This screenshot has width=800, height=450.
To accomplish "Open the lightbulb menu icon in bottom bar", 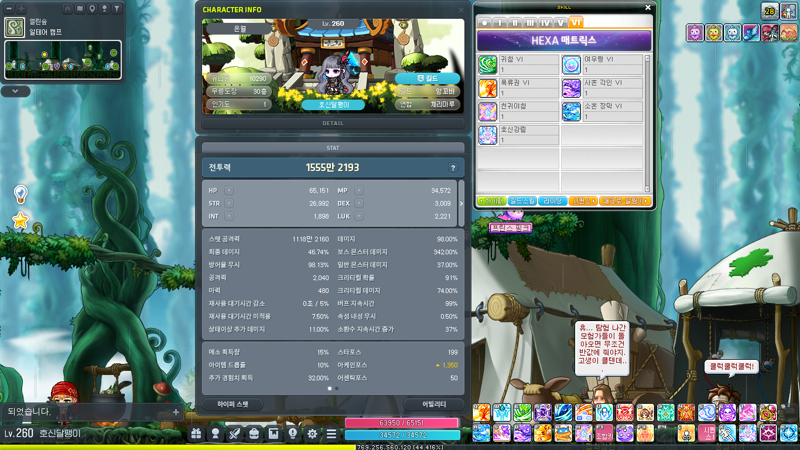I will click(x=293, y=434).
